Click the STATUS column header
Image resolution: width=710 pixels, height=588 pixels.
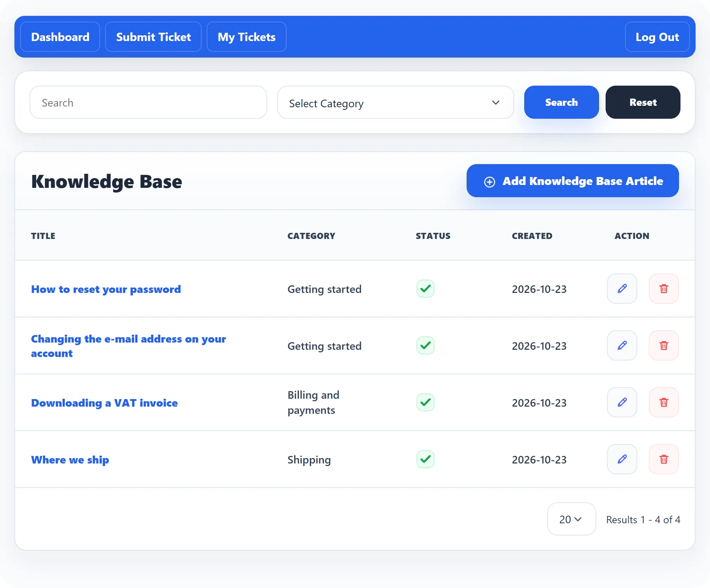pyautogui.click(x=433, y=236)
